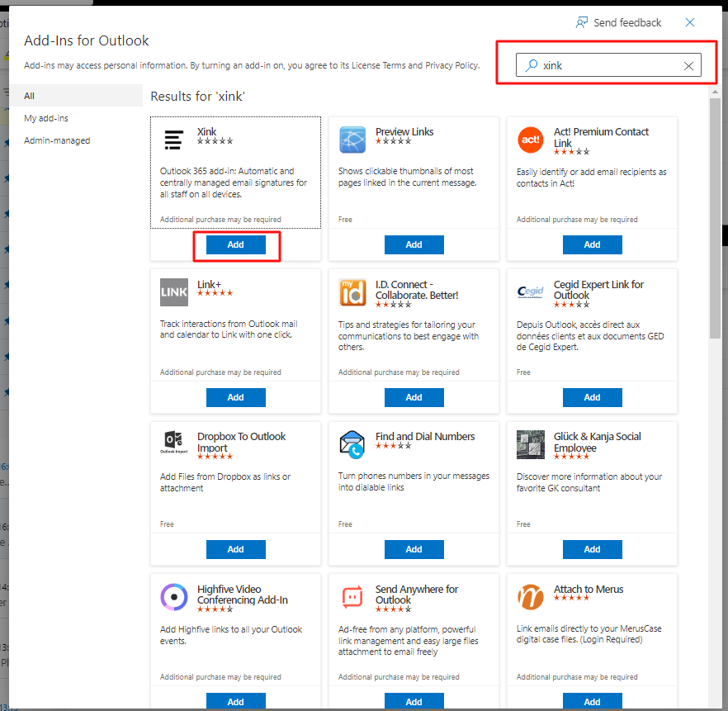Screen dimensions: 728x711
Task: Click the Xink star rating
Action: [215, 140]
